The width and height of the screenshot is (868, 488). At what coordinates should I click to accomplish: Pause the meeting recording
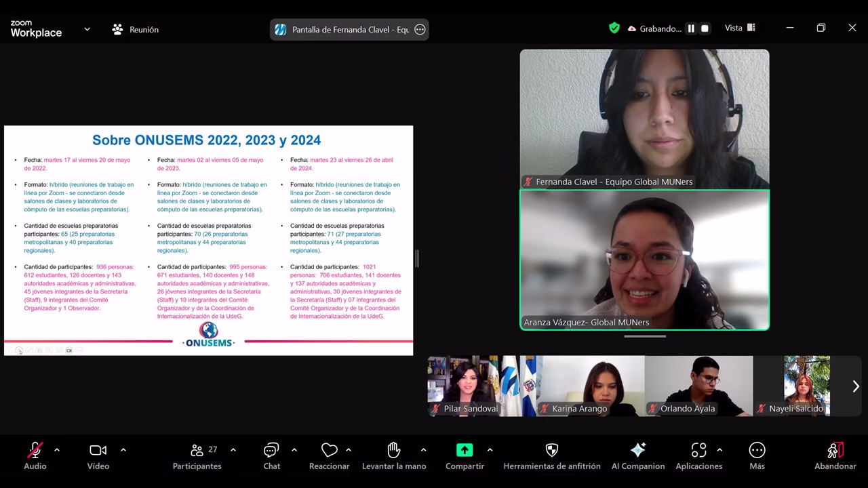[x=691, y=28]
